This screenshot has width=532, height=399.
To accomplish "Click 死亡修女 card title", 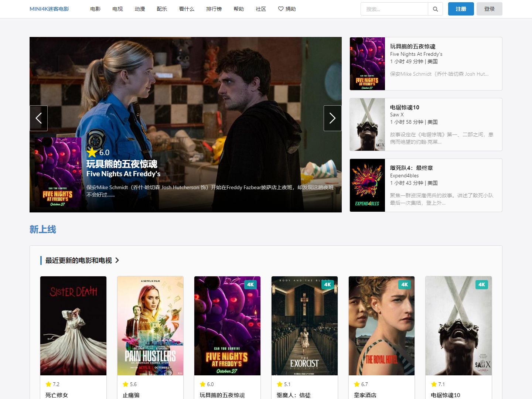I will click(x=57, y=395).
